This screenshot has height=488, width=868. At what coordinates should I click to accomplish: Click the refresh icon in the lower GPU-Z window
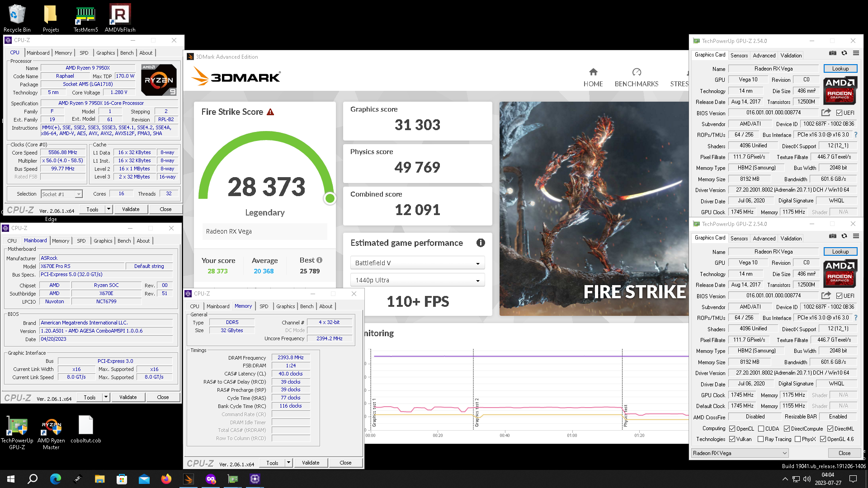pos(844,236)
